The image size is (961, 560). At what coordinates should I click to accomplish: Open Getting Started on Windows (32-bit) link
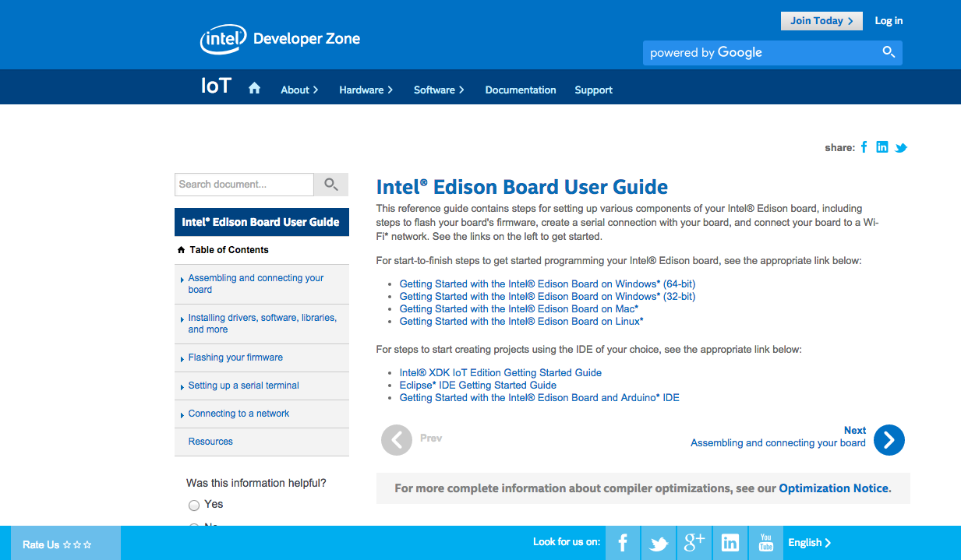547,297
